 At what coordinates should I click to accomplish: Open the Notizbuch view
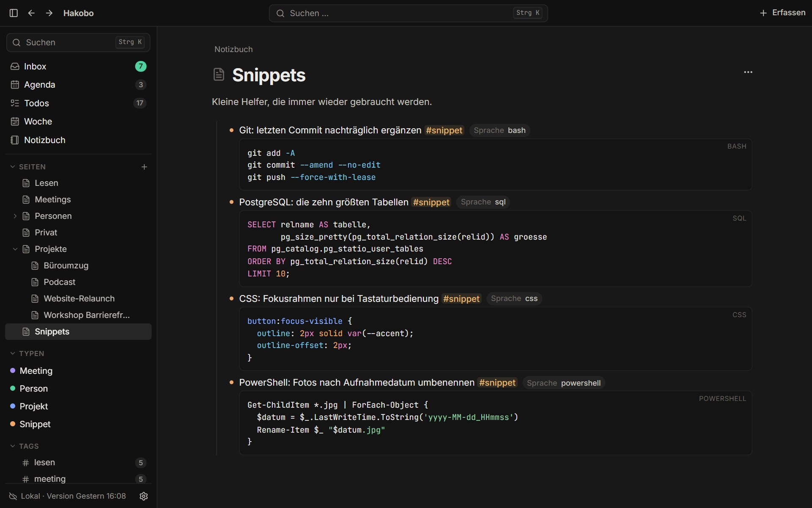pos(78,140)
